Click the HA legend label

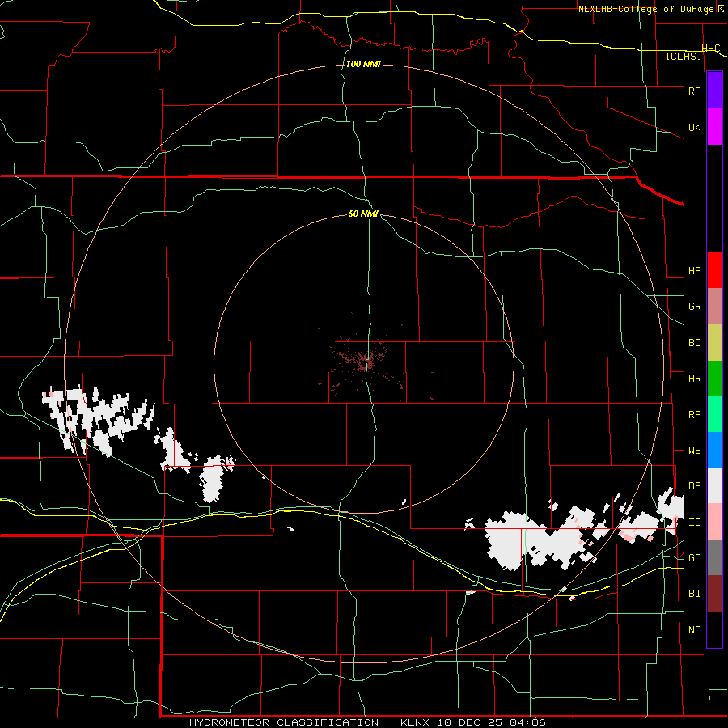pos(695,271)
